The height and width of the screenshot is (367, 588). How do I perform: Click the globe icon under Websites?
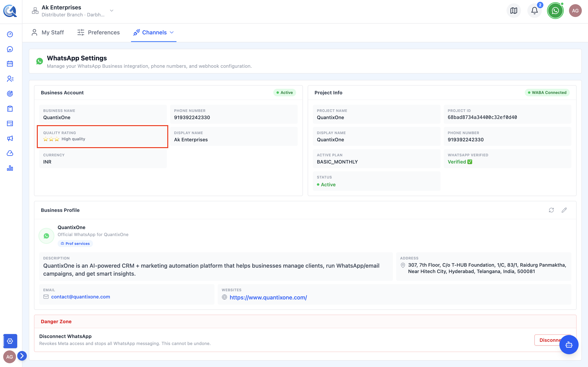coord(224,297)
